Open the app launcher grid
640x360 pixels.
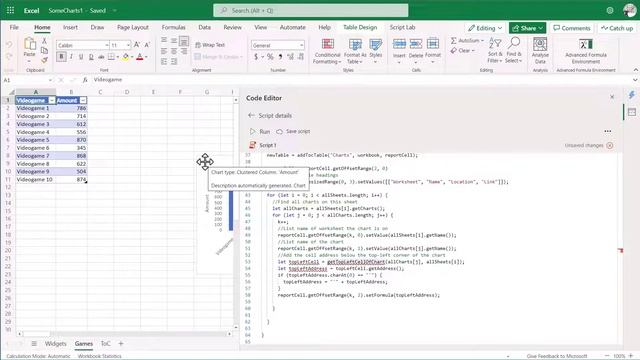click(11, 11)
